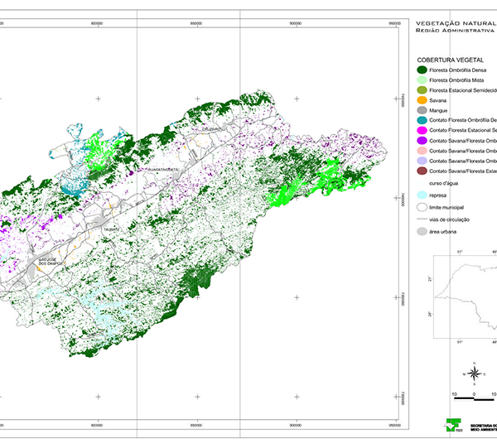Click the light cyan represa swatch
The image size is (497, 448).
422,195
